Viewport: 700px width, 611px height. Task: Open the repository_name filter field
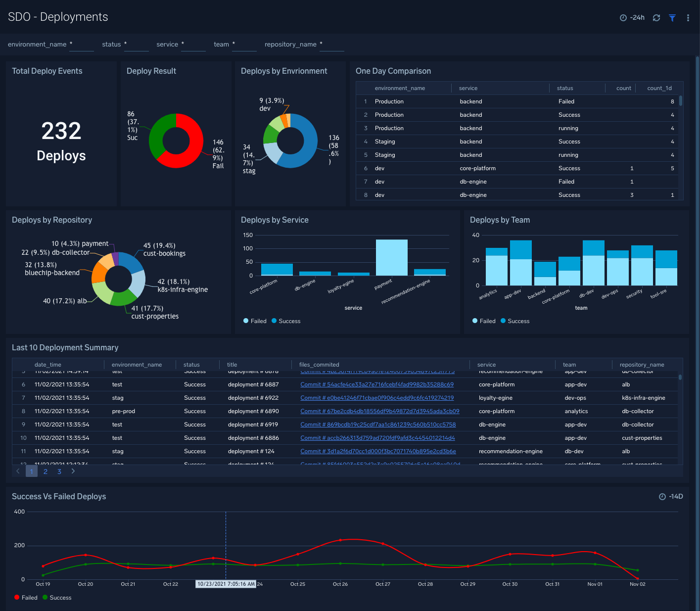click(332, 45)
